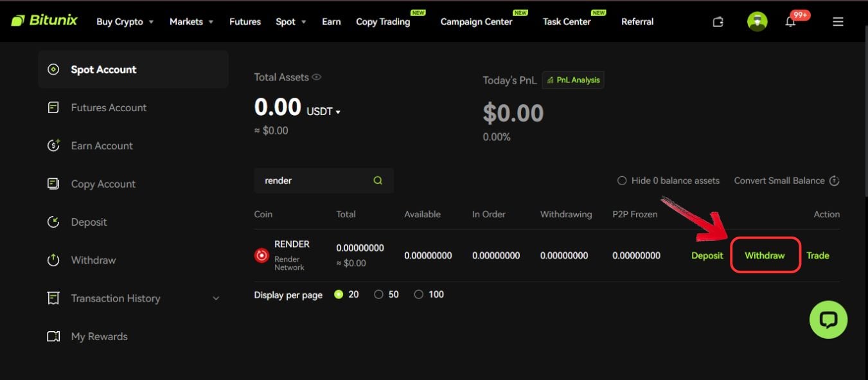Select 20 items per page

339,294
